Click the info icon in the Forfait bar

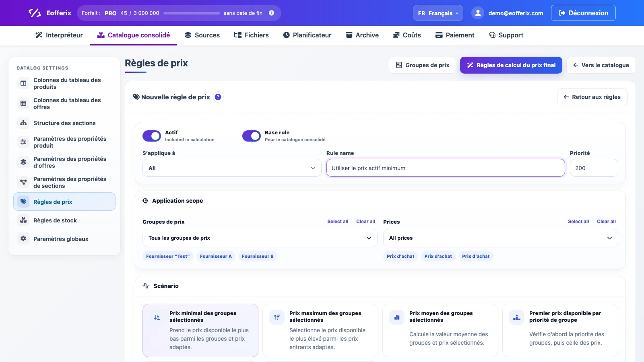(x=272, y=13)
